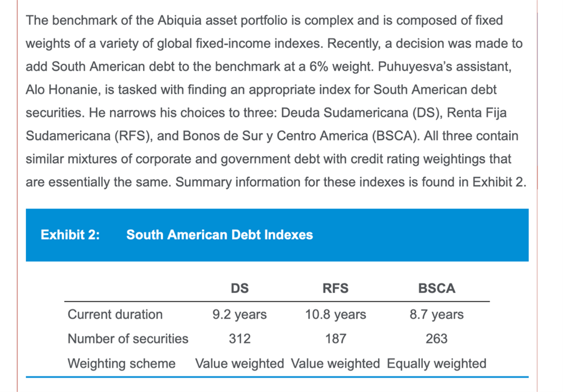Select the RFS column header
Screen dimensions: 563x392
pyautogui.click(x=335, y=288)
